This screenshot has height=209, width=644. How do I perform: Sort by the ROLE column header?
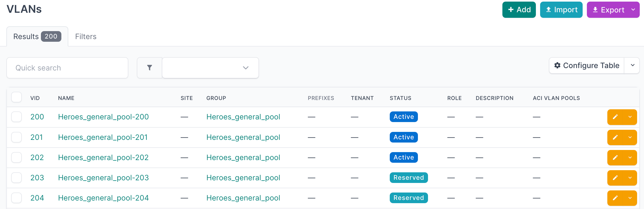454,98
